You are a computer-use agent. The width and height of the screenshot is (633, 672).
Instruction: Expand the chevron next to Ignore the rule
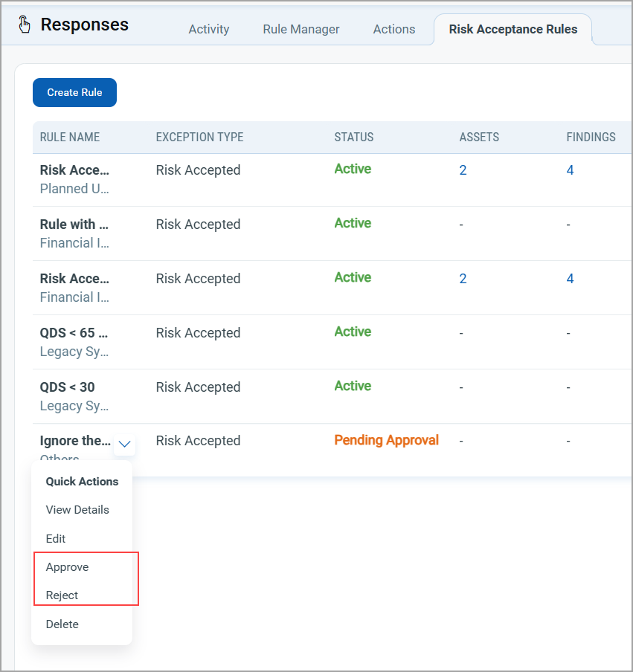click(x=125, y=445)
